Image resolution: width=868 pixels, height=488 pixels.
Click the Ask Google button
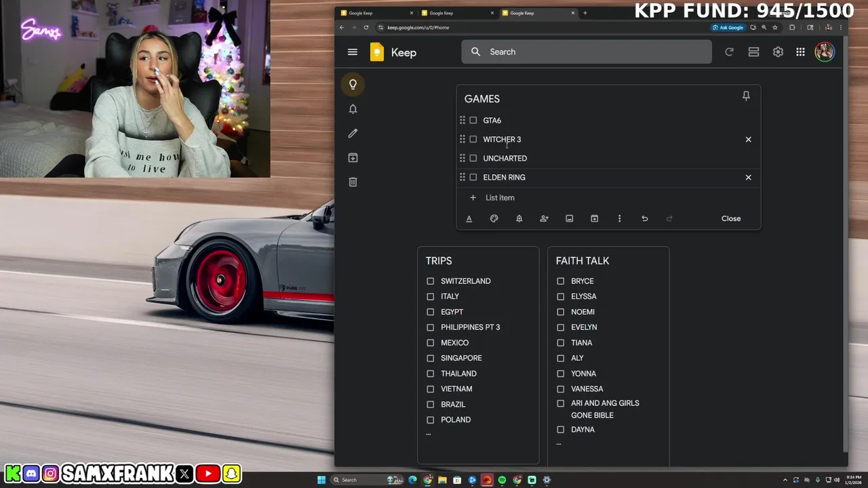pos(728,28)
